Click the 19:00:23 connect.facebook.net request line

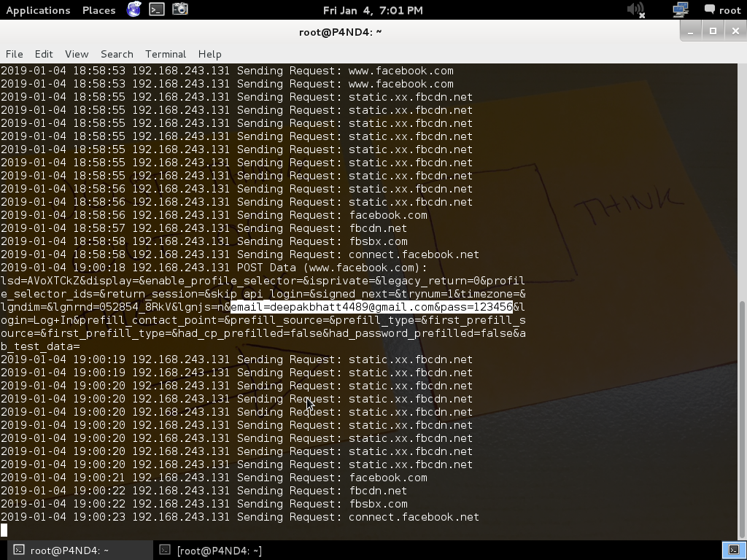click(x=239, y=517)
